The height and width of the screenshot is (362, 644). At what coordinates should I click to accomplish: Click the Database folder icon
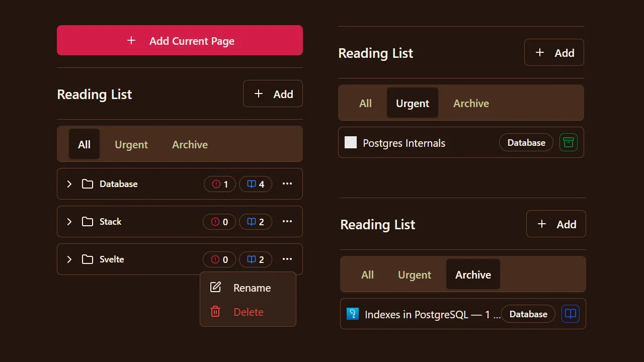click(88, 184)
